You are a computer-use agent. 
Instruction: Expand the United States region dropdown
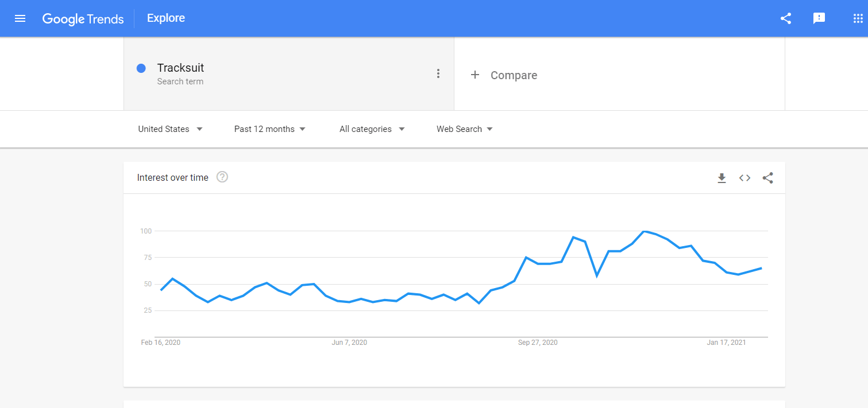(171, 129)
